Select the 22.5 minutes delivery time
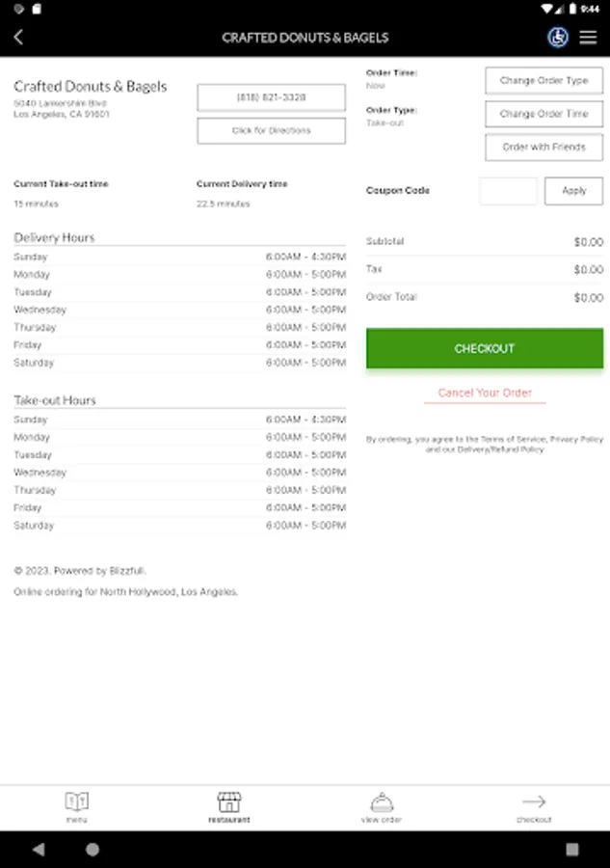Image resolution: width=610 pixels, height=868 pixels. coord(223,203)
